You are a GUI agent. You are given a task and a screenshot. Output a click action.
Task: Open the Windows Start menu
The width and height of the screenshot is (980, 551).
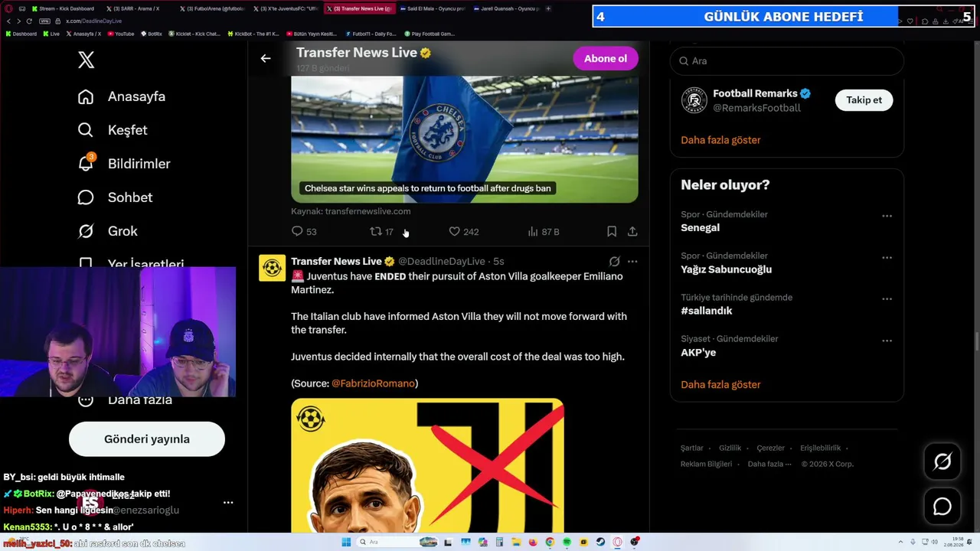click(x=346, y=543)
